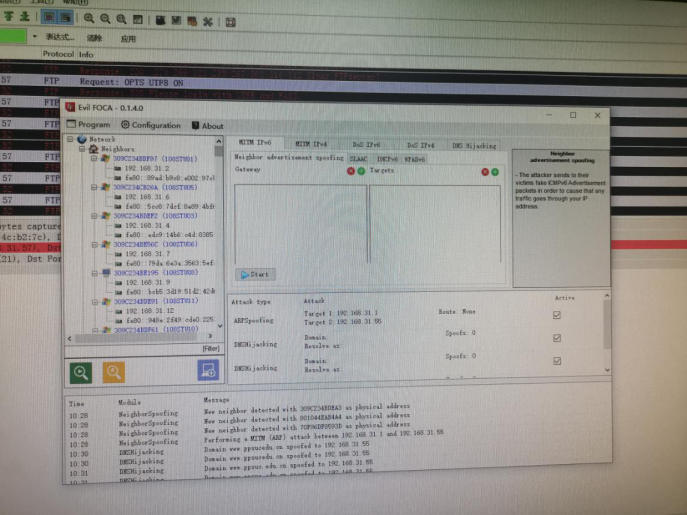687x515 pixels.
Task: Click Wireshark's zoom out magnifier icon
Action: 105,19
